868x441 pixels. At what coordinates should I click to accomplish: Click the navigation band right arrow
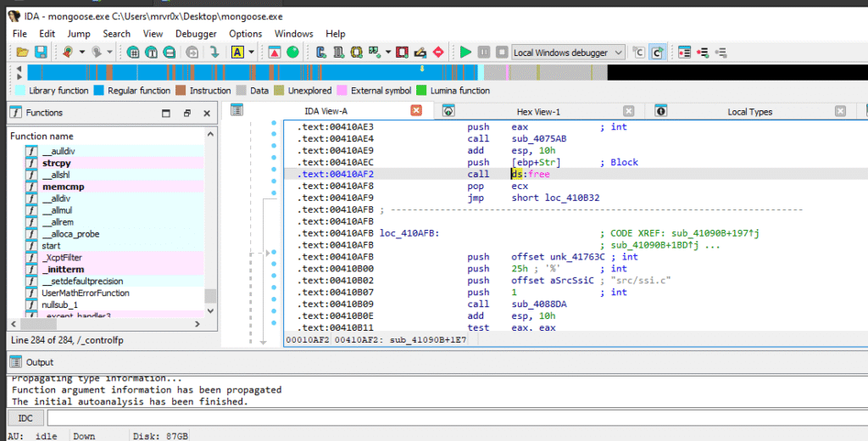(19, 76)
